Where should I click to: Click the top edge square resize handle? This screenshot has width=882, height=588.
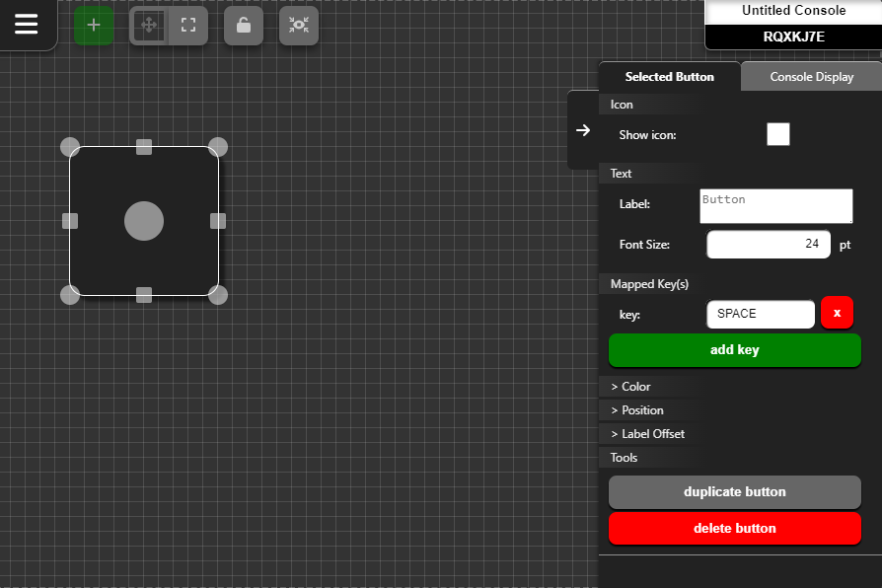(x=144, y=147)
